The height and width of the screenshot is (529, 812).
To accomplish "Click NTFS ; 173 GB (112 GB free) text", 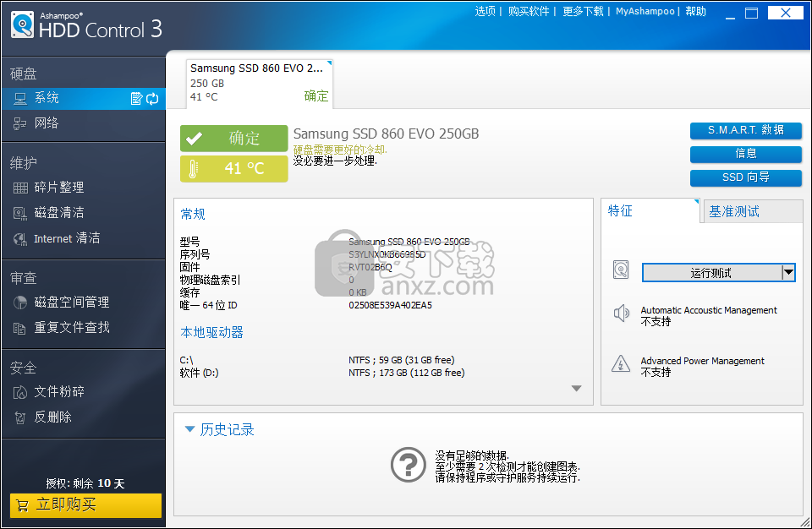I will pos(407,374).
